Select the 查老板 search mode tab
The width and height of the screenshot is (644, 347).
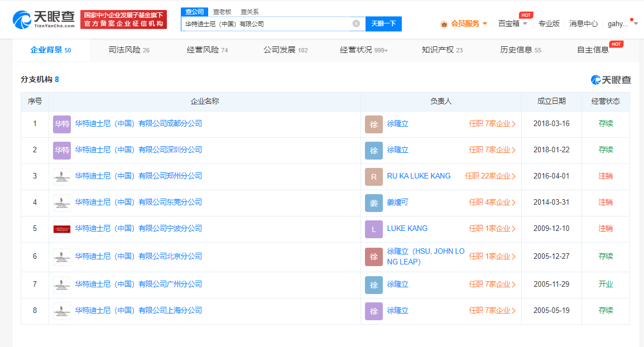click(x=222, y=12)
